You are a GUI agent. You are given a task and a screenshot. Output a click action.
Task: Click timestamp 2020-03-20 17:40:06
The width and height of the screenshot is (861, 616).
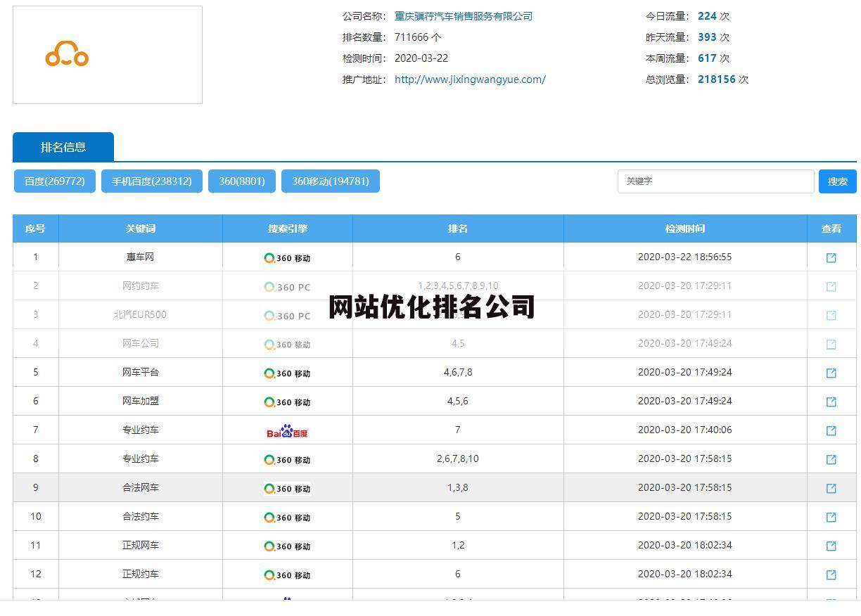685,430
